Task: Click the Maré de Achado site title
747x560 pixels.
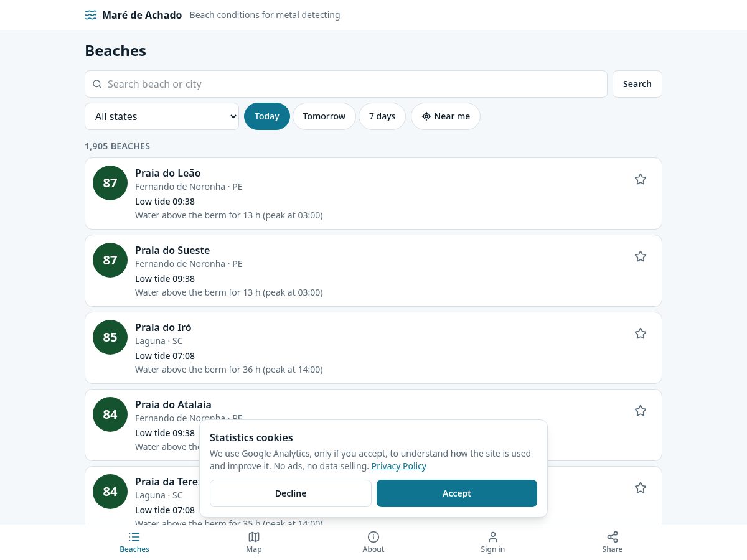Action: (x=142, y=15)
